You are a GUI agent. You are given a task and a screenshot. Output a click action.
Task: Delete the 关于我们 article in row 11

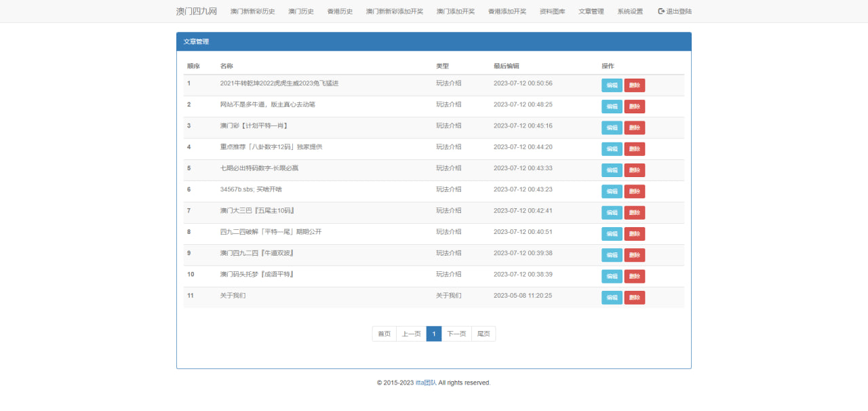(x=635, y=298)
